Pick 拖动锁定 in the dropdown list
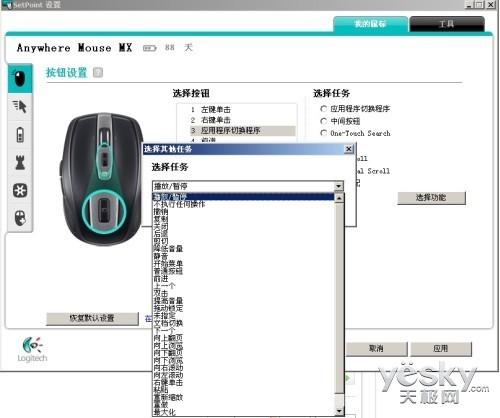Screen dimensions: 500x418 coord(243,308)
